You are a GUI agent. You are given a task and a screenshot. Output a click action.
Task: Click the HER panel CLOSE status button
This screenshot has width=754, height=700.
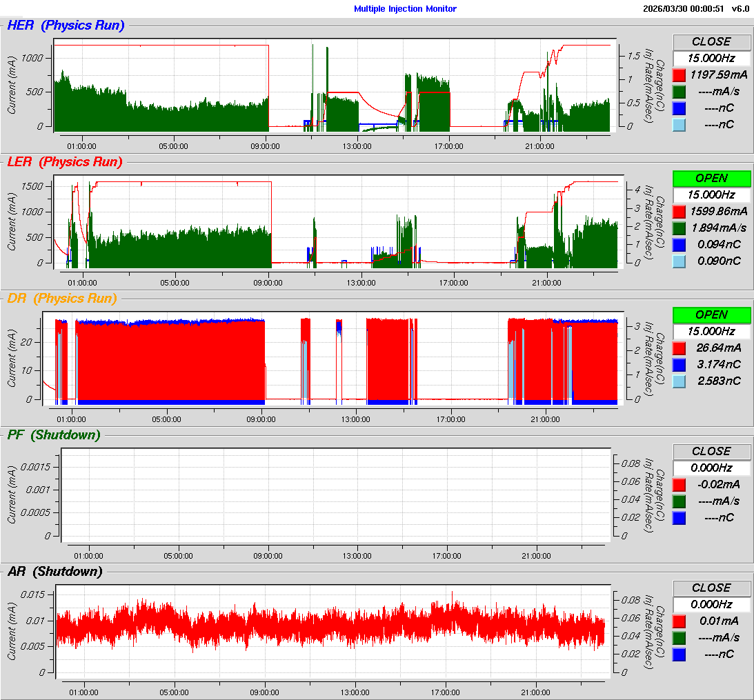[711, 42]
